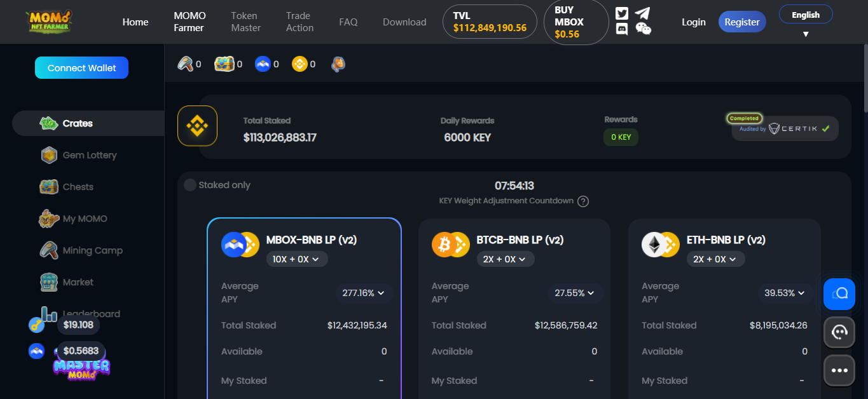Image resolution: width=868 pixels, height=399 pixels.
Task: Click the 6000 KEY daily rewards value
Action: pos(467,137)
